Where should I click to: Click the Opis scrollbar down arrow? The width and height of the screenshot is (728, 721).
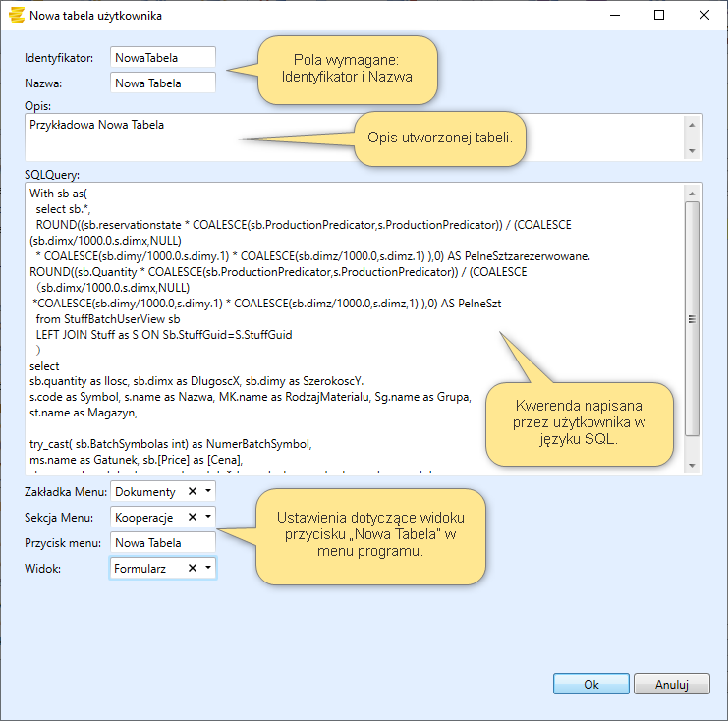click(x=693, y=150)
